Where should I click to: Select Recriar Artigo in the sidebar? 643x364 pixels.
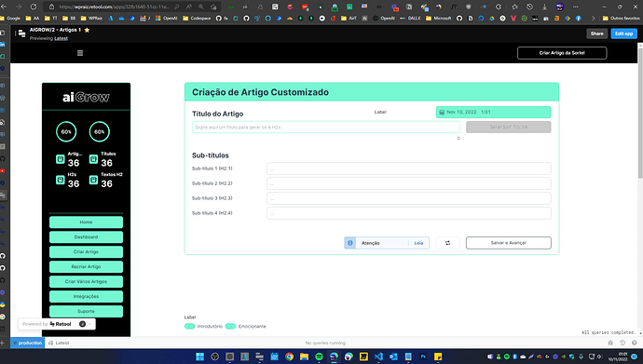click(86, 266)
